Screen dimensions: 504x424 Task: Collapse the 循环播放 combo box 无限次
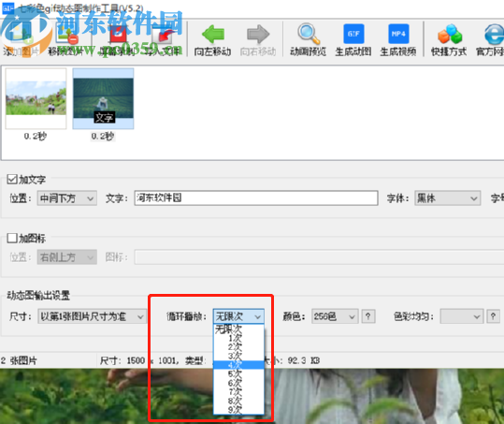pyautogui.click(x=238, y=316)
